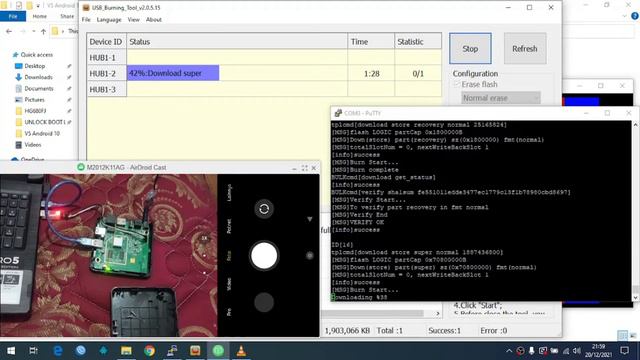640x360 pixels.
Task: Click the volume icon in system tray
Action: tap(577, 351)
